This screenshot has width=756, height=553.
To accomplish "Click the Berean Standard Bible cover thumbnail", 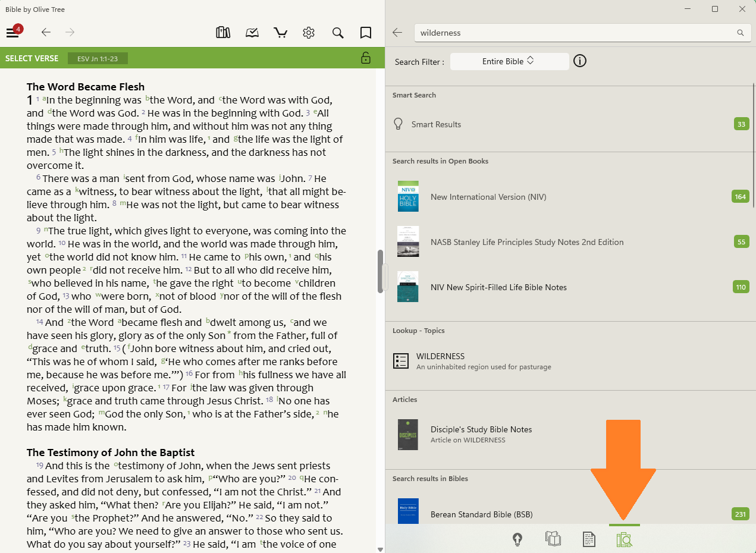I will pyautogui.click(x=408, y=511).
